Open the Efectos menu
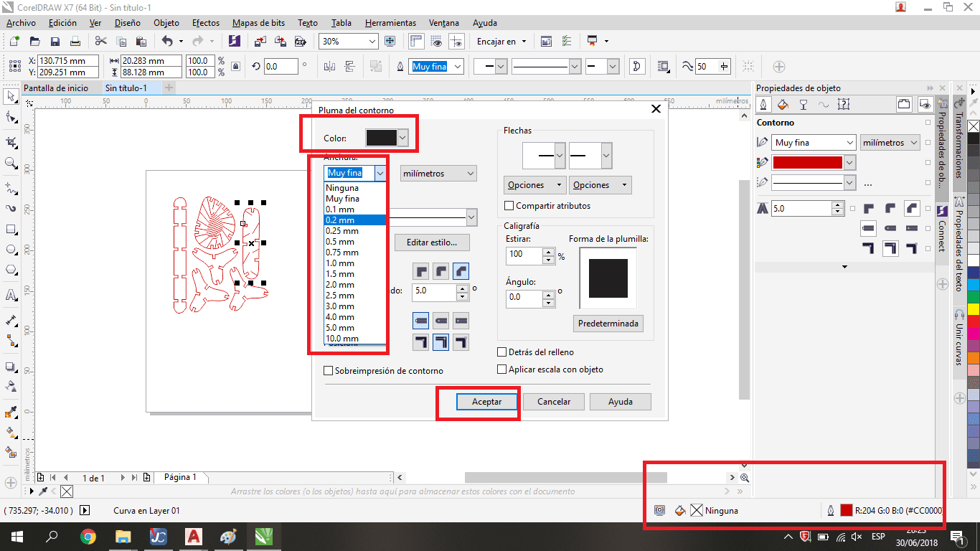The height and width of the screenshot is (551, 980). 206,23
